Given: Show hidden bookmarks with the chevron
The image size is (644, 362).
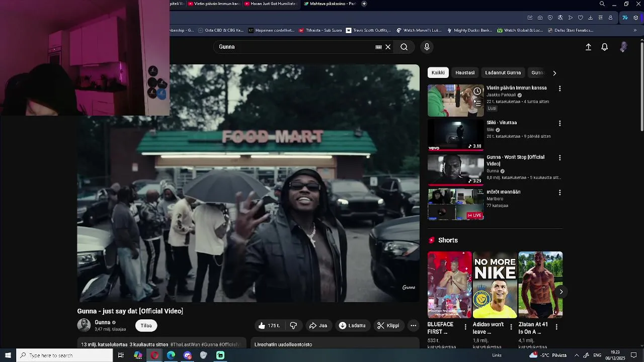Looking at the screenshot, I should click(x=635, y=30).
